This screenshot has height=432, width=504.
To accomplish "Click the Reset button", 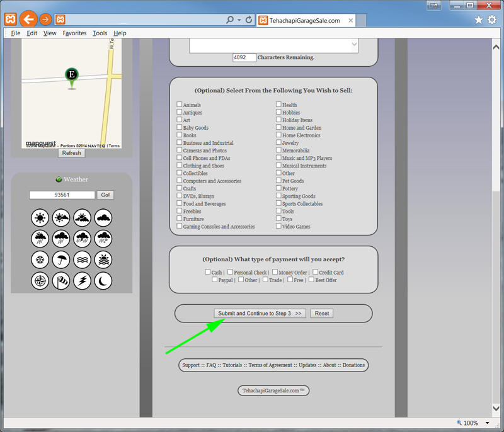I will click(322, 313).
